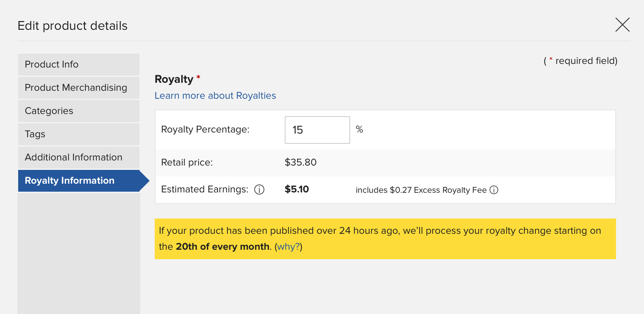Click the info icon beside Estimated Earnings
Screen dimensions: 644x314
[x=259, y=189]
